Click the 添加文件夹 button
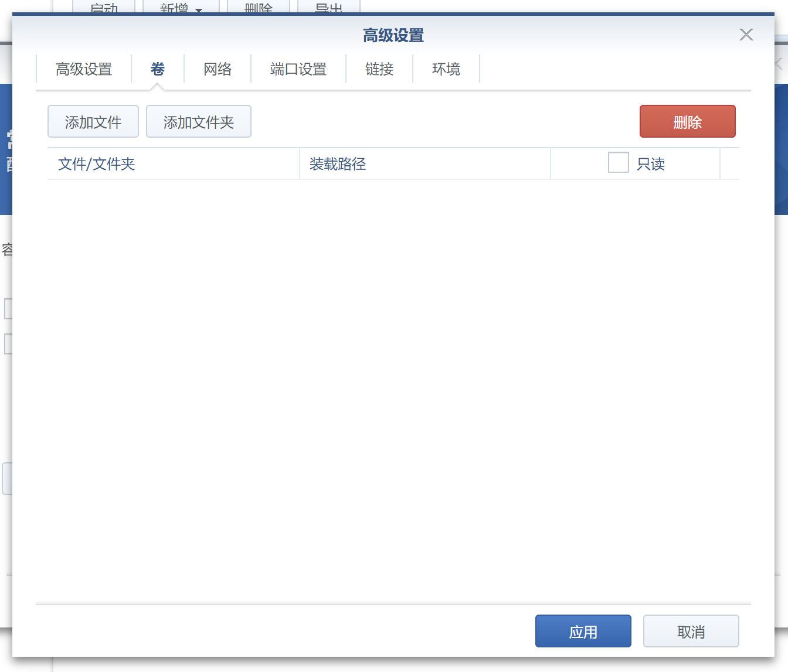Screen dimensions: 788x672 [x=198, y=122]
